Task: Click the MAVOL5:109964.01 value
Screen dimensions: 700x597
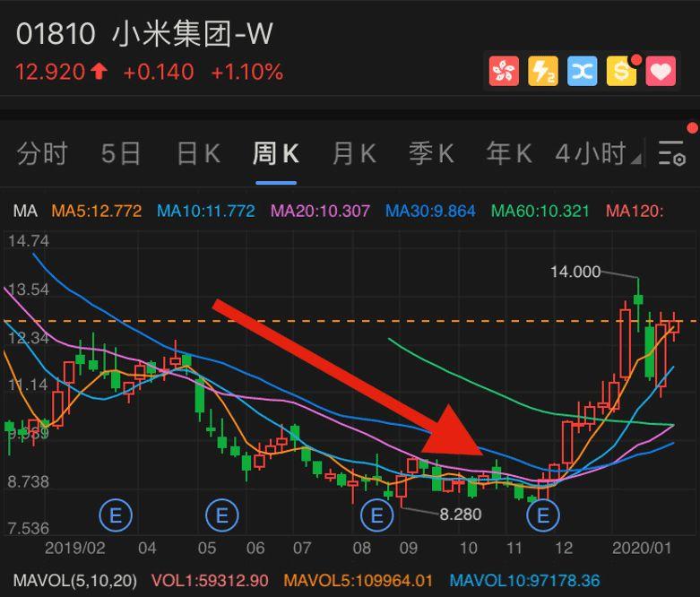Action: coord(359,581)
